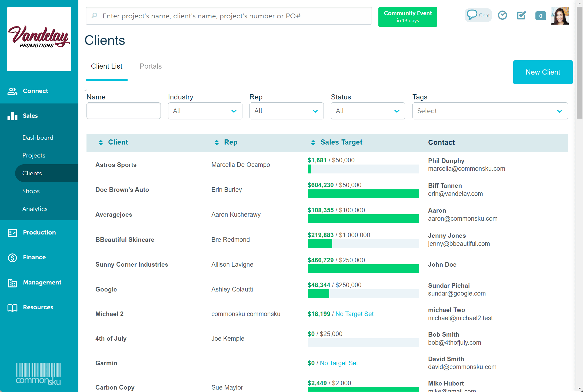
Task: Switch to the Portals tab
Action: pyautogui.click(x=151, y=66)
